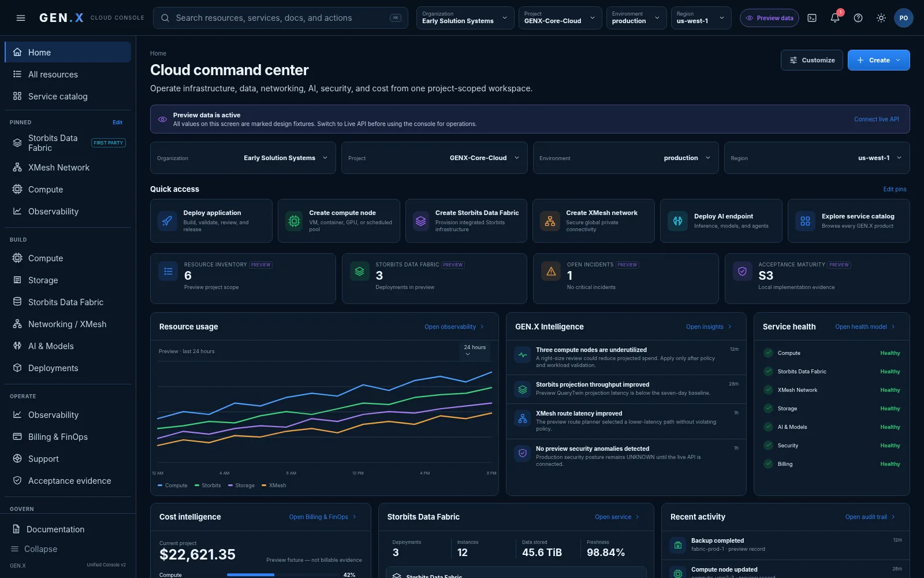Toggle the Preview data switch
Image resolution: width=924 pixels, height=578 pixels.
coord(769,18)
